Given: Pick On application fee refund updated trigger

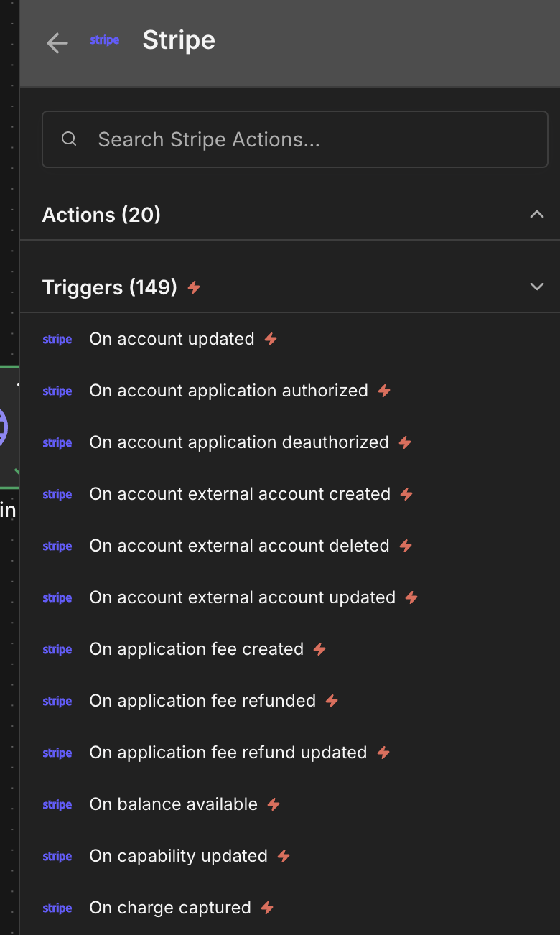Looking at the screenshot, I should tap(290, 753).
